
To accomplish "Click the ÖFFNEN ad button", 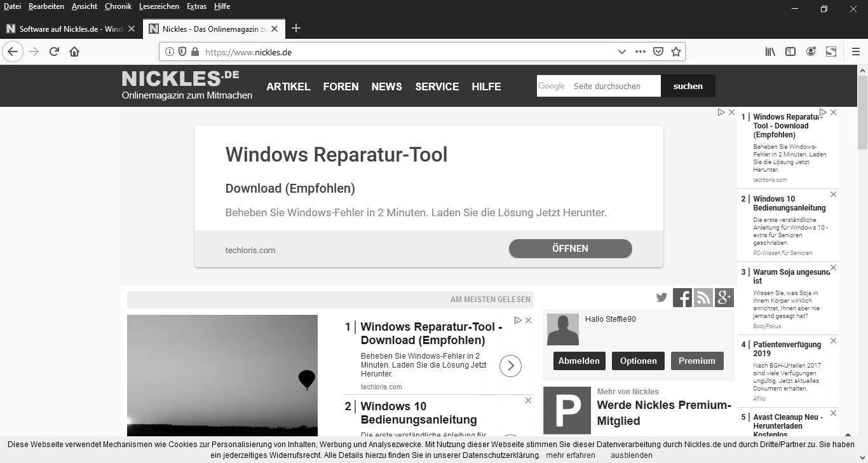I will click(x=571, y=249).
